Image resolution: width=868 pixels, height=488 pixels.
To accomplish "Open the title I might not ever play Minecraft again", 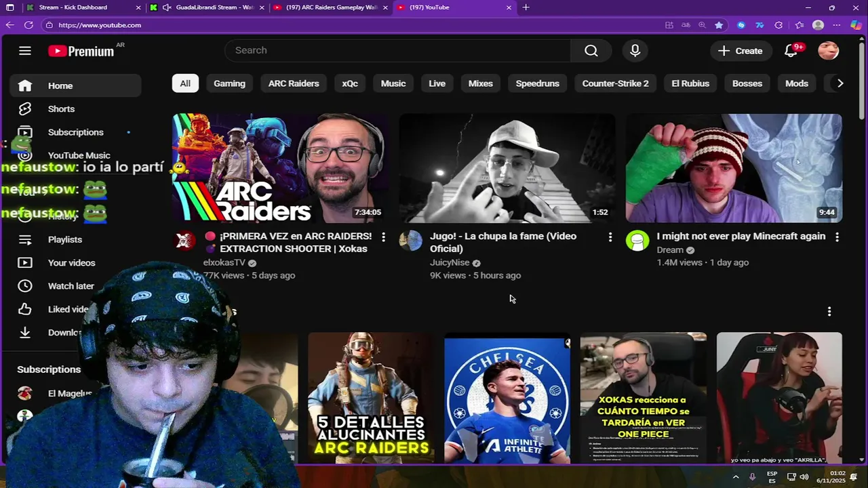I will pos(741,237).
